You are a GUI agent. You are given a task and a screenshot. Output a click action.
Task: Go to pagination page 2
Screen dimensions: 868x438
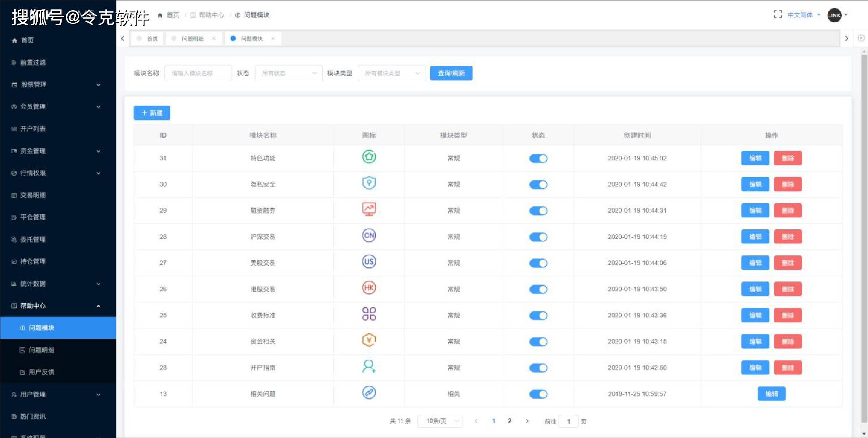click(509, 421)
